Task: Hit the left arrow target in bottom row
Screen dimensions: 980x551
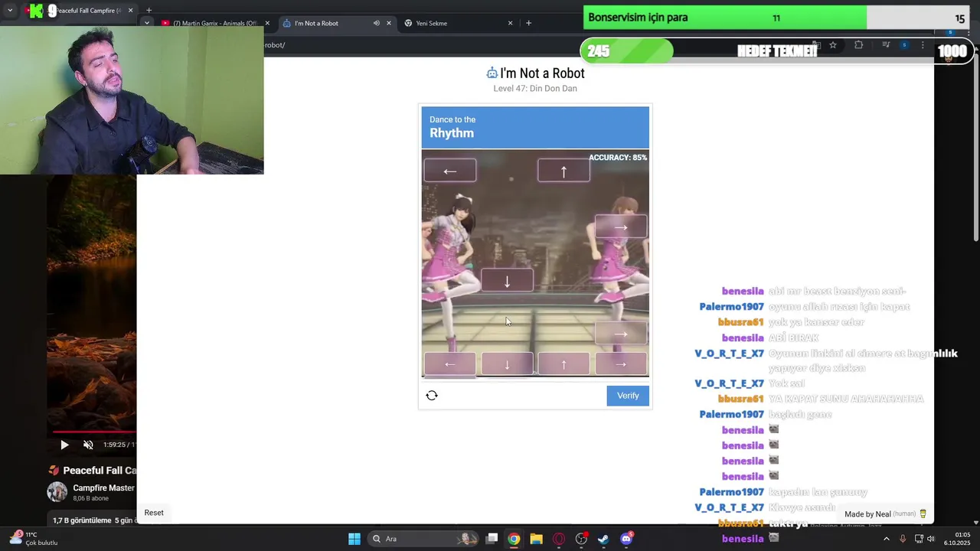Action: tap(449, 364)
